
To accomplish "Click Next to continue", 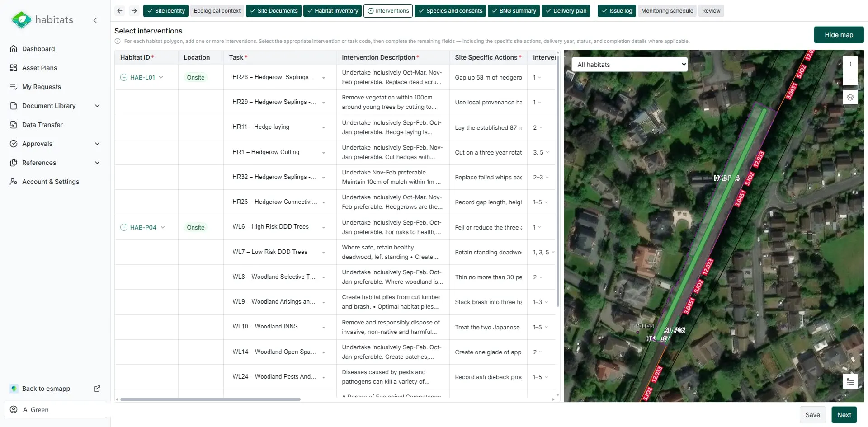I will tap(844, 415).
